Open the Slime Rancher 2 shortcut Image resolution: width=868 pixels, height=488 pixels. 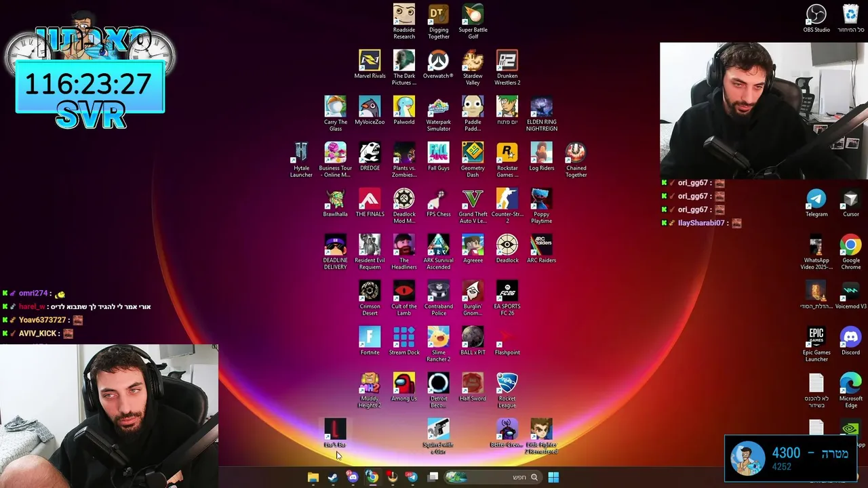coord(439,344)
